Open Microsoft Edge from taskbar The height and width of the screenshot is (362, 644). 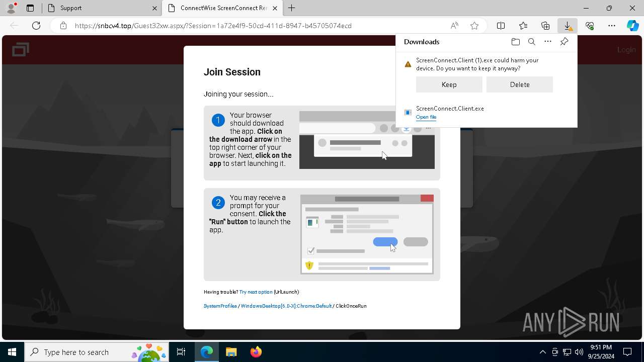[207, 352]
